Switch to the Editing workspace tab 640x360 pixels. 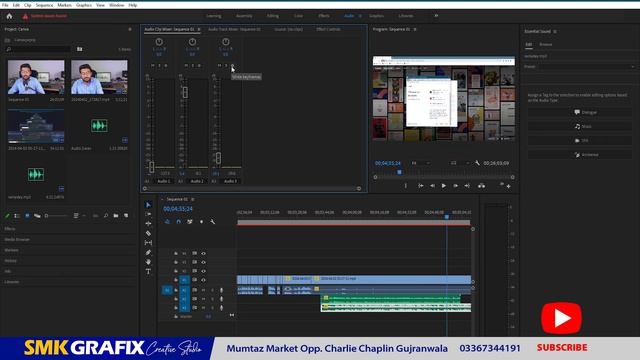pyautogui.click(x=273, y=16)
